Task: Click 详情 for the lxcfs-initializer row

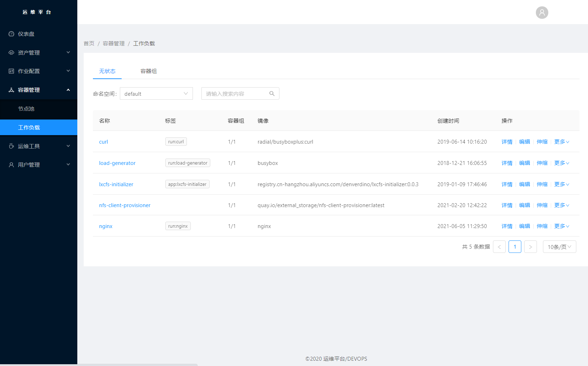Action: coord(507,184)
